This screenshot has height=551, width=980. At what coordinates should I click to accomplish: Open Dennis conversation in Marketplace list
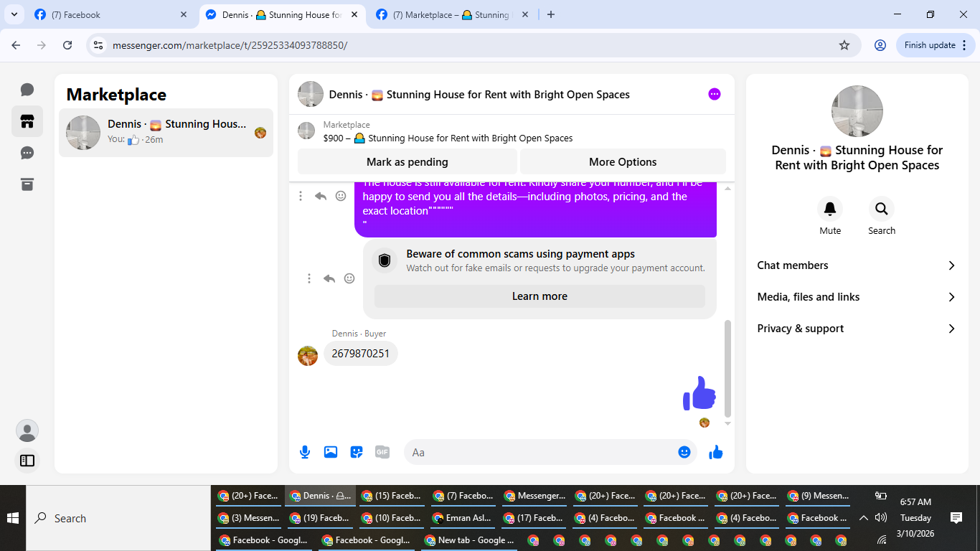point(166,132)
